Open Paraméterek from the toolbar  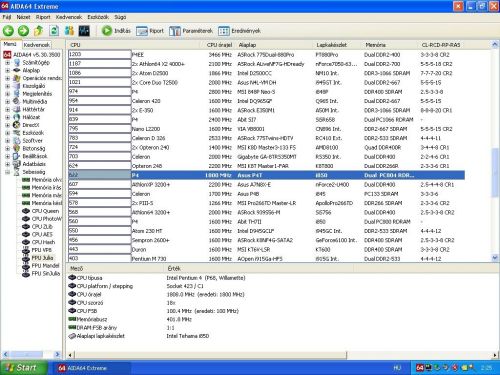[x=191, y=31]
